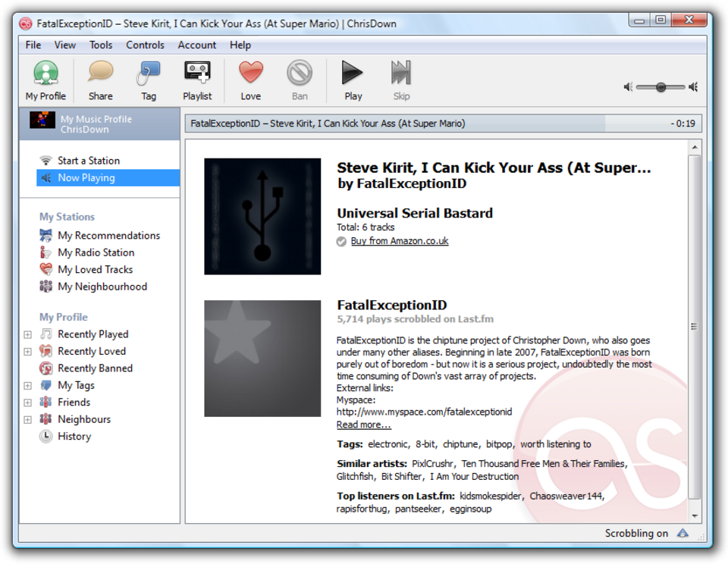Click Buy from Amazon.co.uk link

[x=400, y=241]
